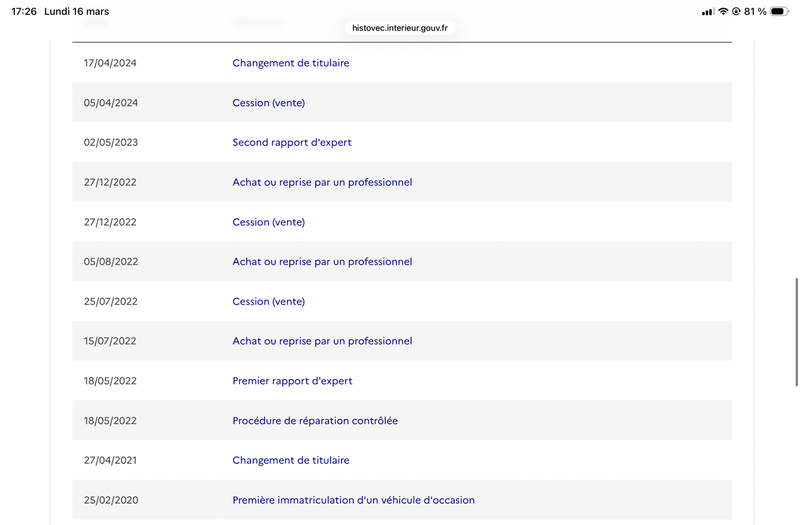Click 'Première immatriculation d'un véhicule d'occasion'
The height and width of the screenshot is (525, 800).
pyautogui.click(x=353, y=500)
